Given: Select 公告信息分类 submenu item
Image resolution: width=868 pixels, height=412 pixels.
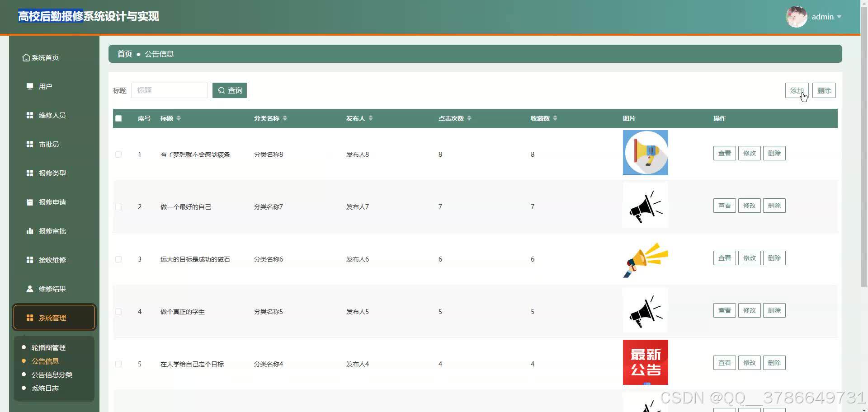Looking at the screenshot, I should pos(52,375).
